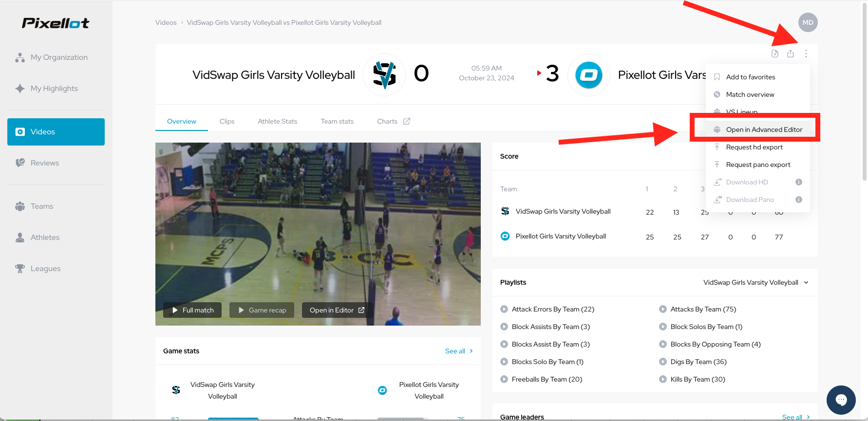The width and height of the screenshot is (868, 421).
Task: Click the Pixellot logo
Action: point(56,23)
